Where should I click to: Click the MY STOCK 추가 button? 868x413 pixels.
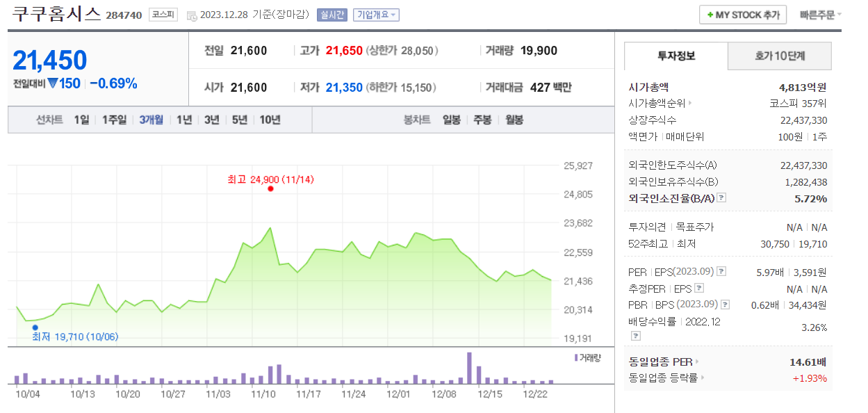(x=743, y=15)
